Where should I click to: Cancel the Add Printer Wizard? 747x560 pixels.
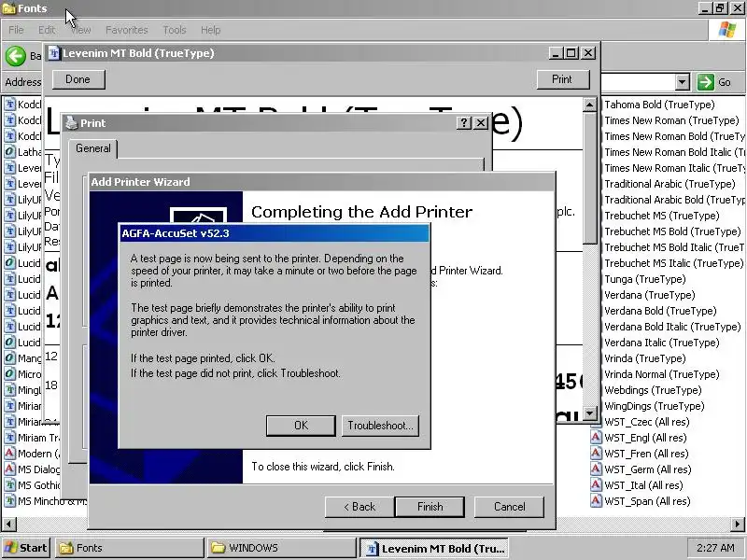pyautogui.click(x=509, y=507)
